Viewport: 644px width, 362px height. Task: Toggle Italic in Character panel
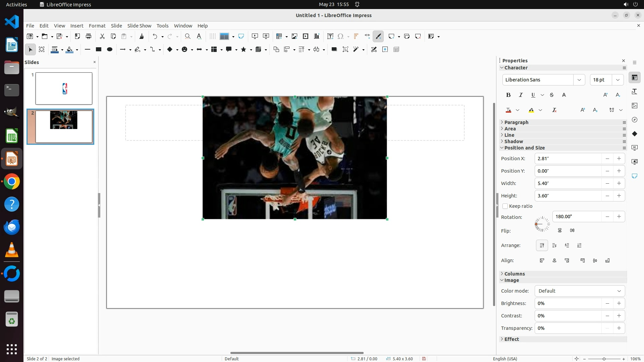point(521,95)
